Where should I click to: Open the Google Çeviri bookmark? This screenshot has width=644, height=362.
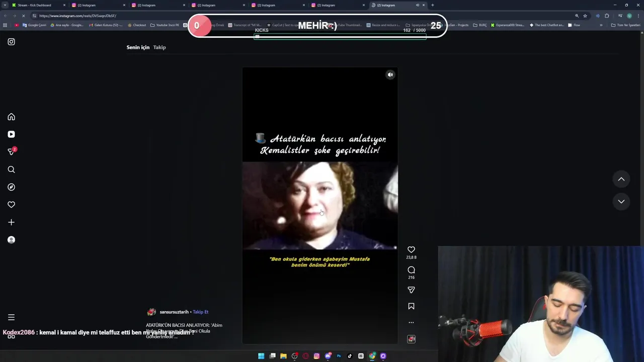(34, 25)
